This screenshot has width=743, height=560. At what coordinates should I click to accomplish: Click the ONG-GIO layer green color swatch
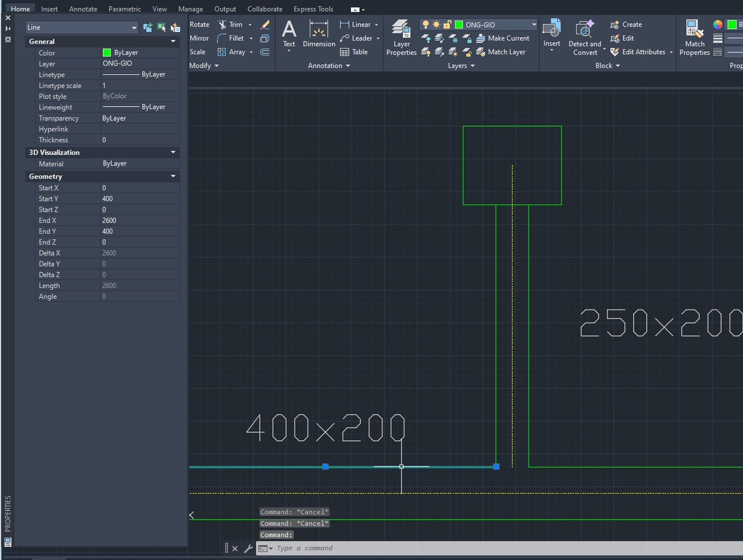pos(459,24)
